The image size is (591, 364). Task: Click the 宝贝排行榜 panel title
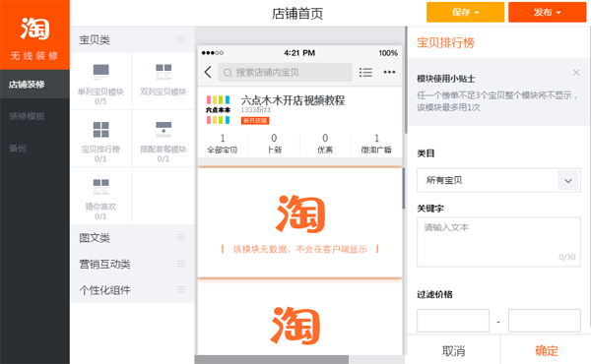(445, 42)
